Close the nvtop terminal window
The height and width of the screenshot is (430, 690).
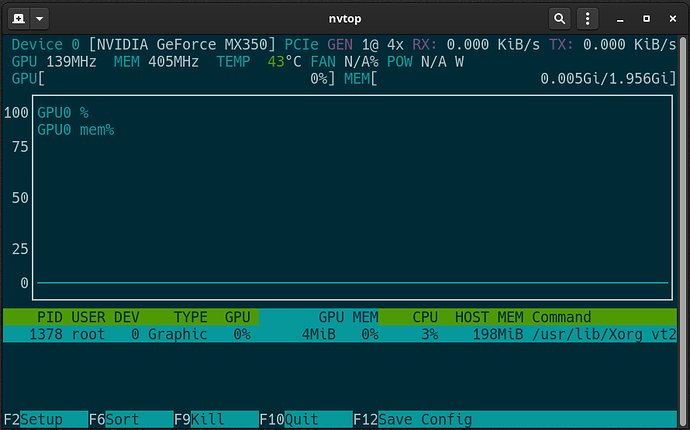pos(672,18)
